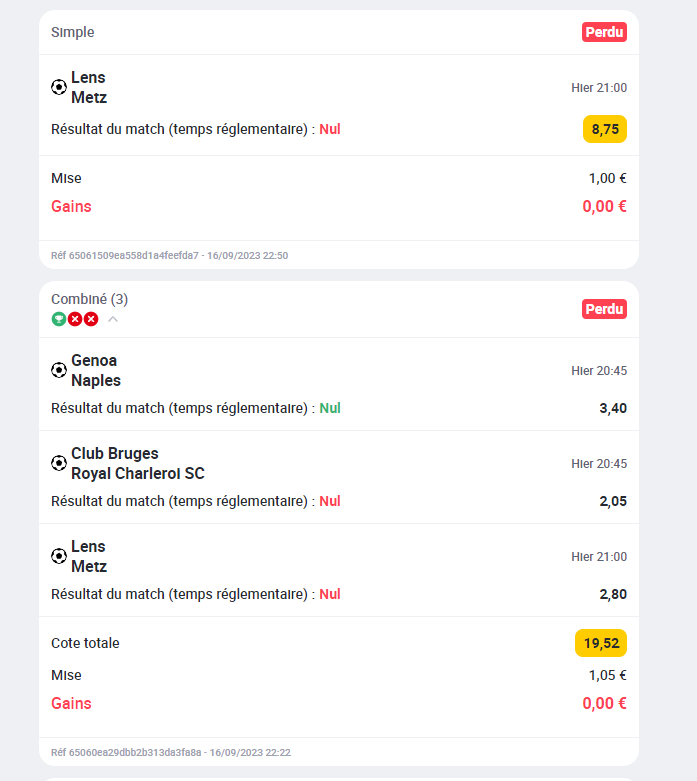Image resolution: width=697 pixels, height=781 pixels.
Task: Select the Club Bruges Royal Charleroi SC match
Action: [138, 463]
